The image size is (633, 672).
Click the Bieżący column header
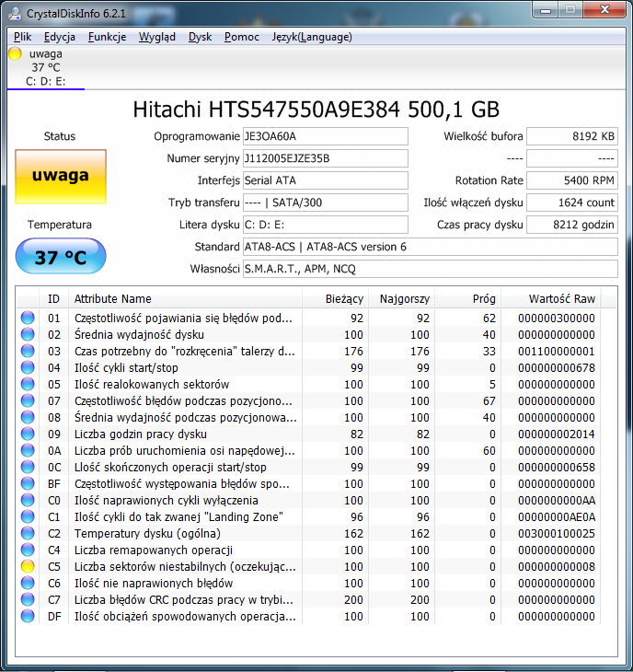[335, 298]
